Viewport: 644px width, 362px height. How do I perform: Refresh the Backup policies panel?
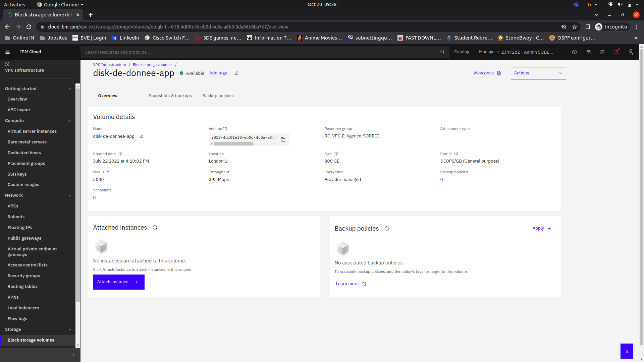click(386, 229)
